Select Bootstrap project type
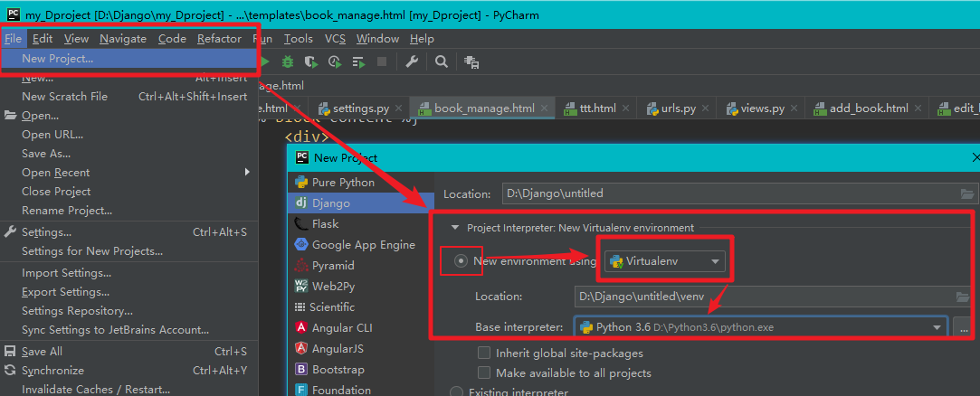 (x=338, y=369)
